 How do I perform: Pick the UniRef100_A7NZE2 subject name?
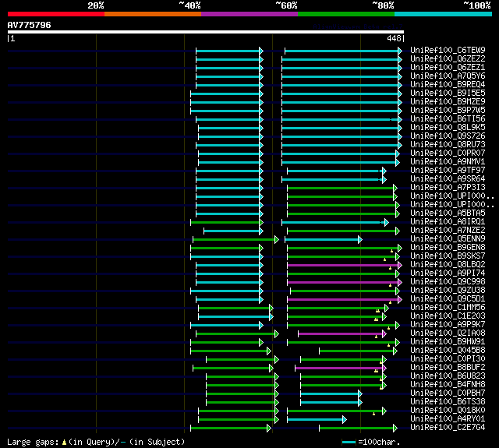(448, 231)
